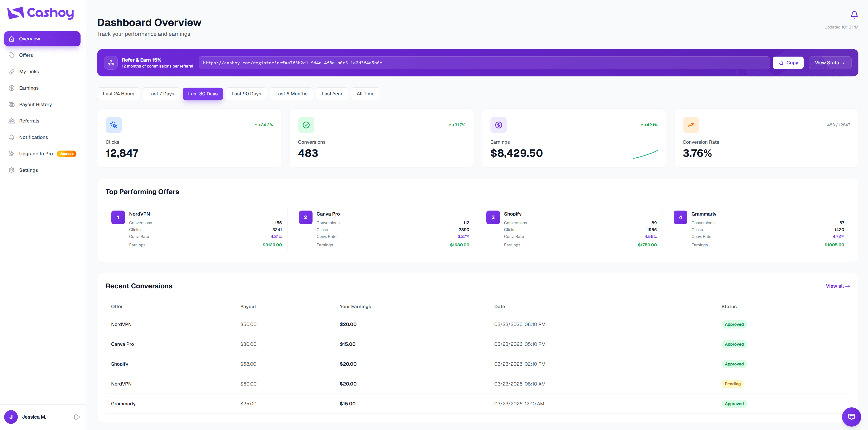Select the Last 24 Hours filter
The image size is (868, 430).
tap(118, 94)
